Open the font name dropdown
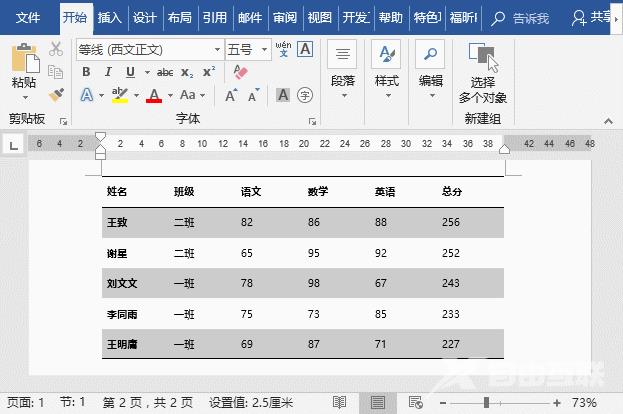 [x=217, y=49]
